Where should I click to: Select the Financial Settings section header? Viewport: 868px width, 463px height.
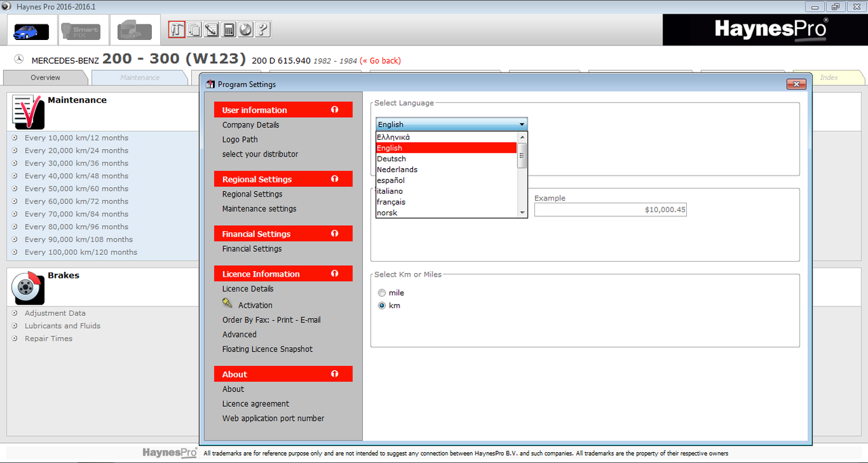(283, 234)
